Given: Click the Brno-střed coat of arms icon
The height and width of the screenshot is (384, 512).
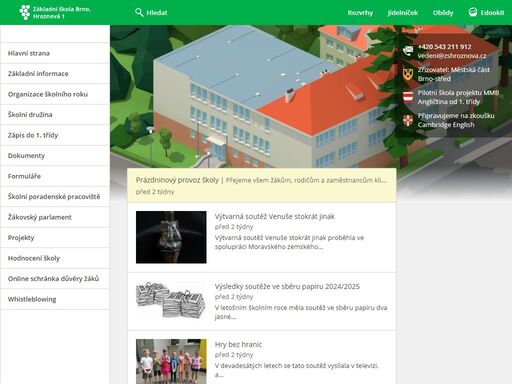Looking at the screenshot, I should click(x=408, y=74).
